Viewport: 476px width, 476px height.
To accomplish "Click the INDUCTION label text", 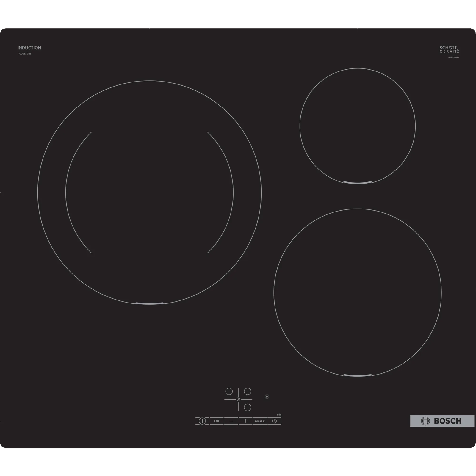I will tap(29, 48).
